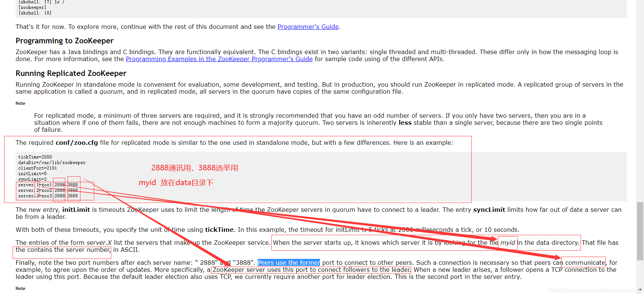Click the italic word 'quorum'

click(111, 91)
